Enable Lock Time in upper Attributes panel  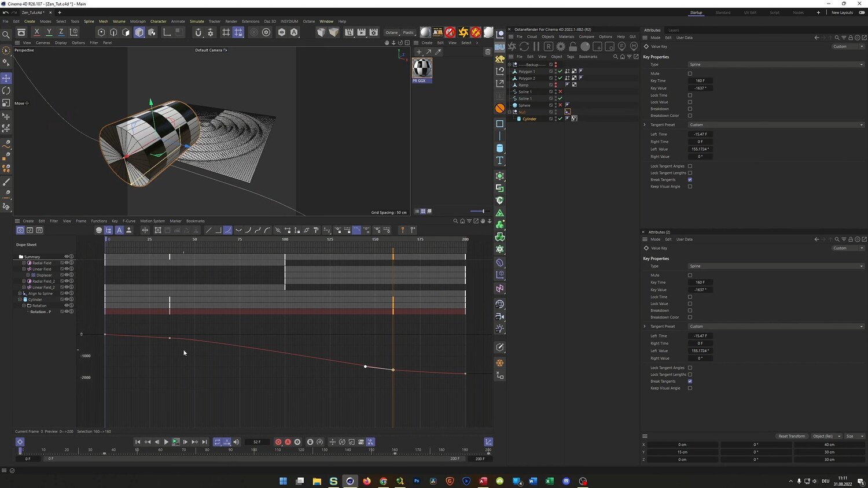(690, 95)
